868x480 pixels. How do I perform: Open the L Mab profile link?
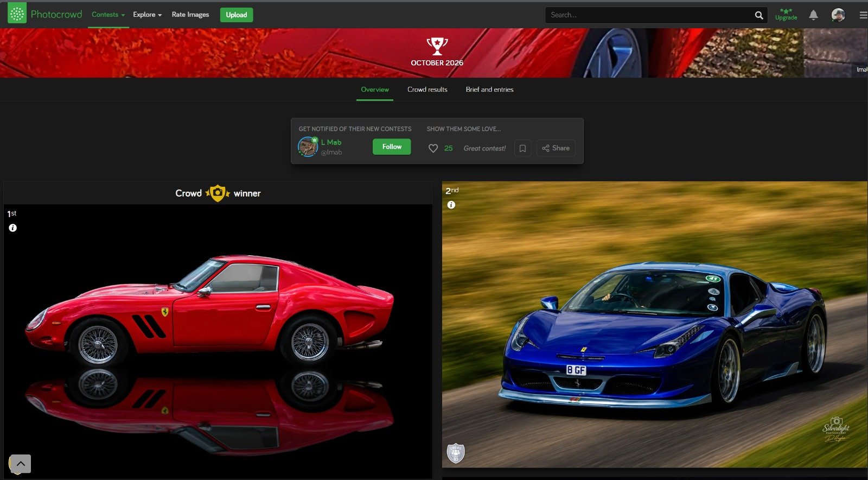point(331,142)
